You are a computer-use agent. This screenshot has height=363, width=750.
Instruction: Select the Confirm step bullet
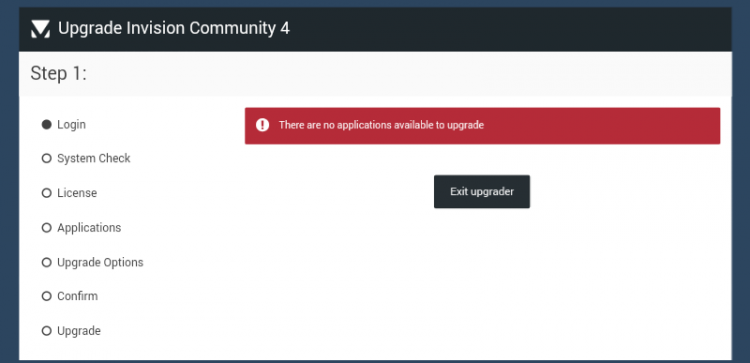point(46,297)
